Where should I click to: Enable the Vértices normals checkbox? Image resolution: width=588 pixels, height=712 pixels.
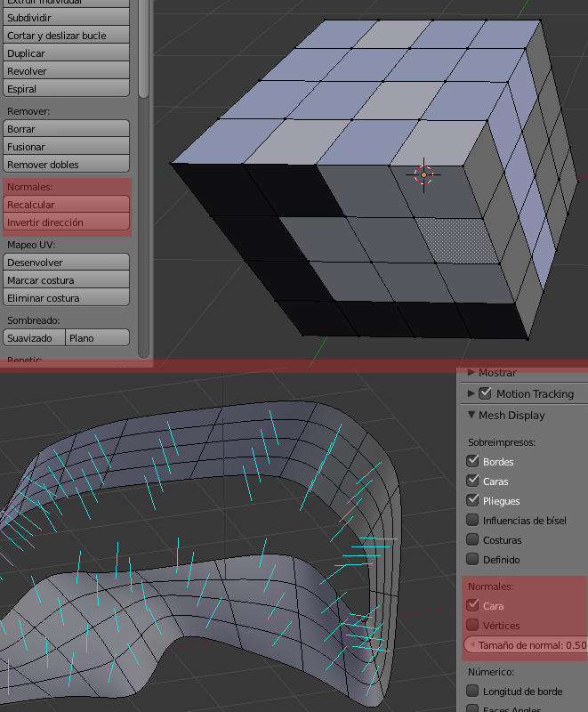[472, 625]
